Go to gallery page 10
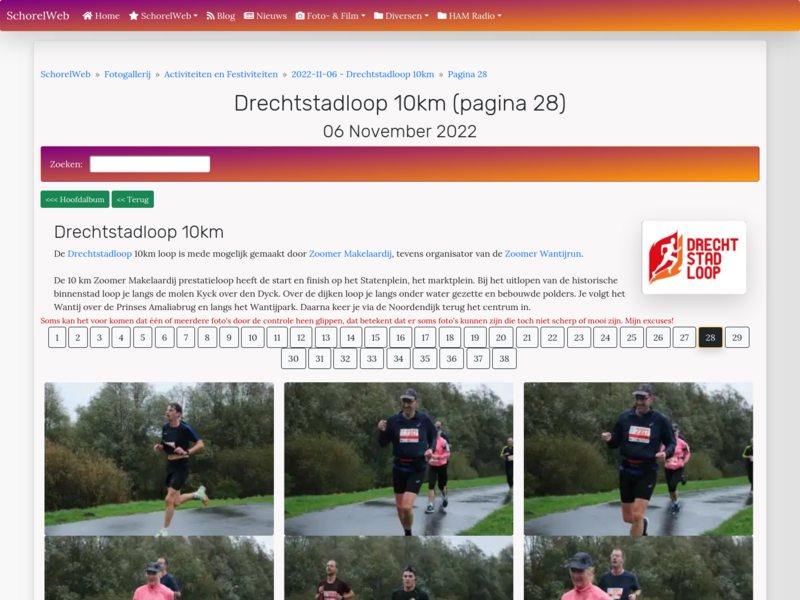The image size is (800, 600). 253,337
